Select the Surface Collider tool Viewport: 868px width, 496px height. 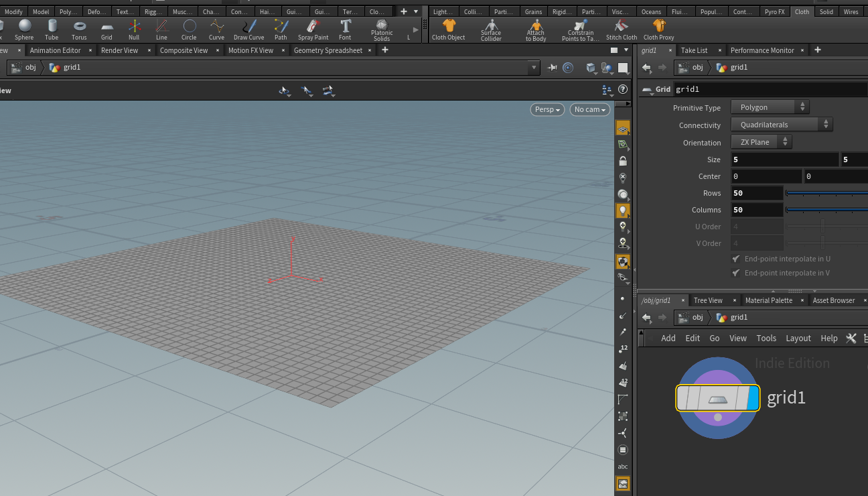click(x=491, y=30)
